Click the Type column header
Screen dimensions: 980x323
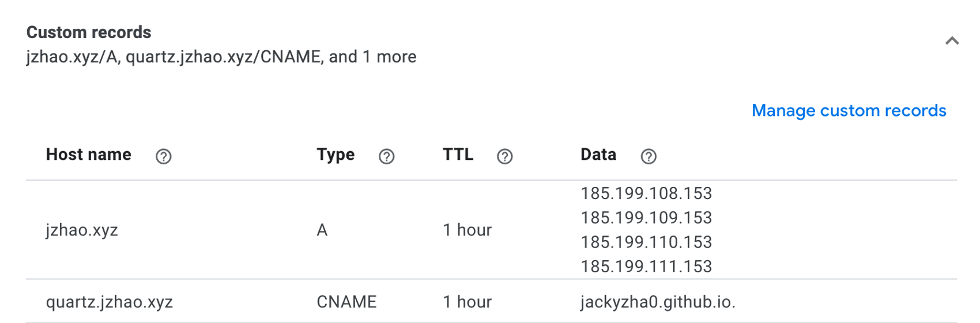point(336,155)
